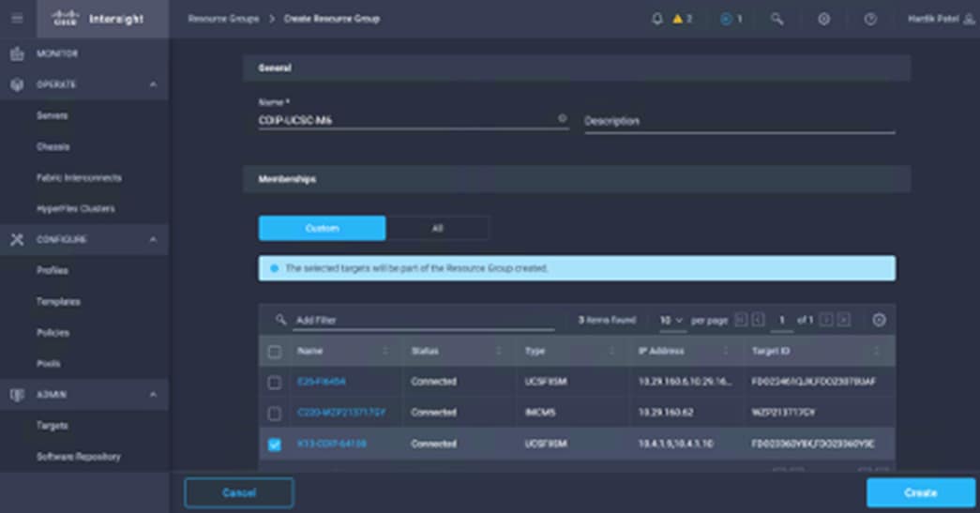Open table column settings gear
Screen dimensions: 980x513
pyautogui.click(x=879, y=320)
